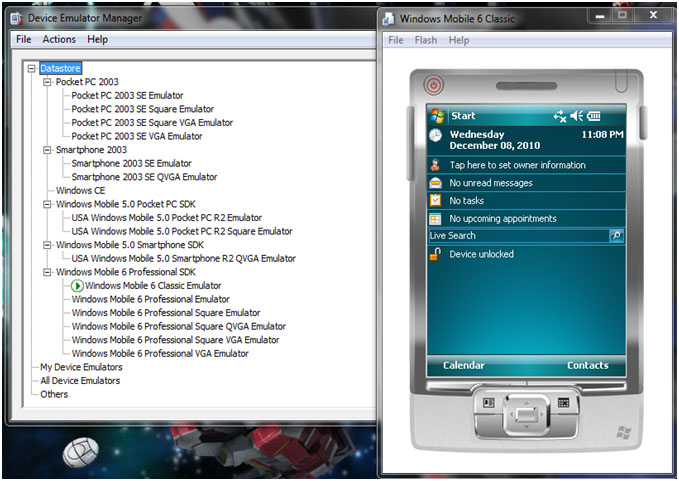Tap the calendar appointments icon

click(x=435, y=219)
